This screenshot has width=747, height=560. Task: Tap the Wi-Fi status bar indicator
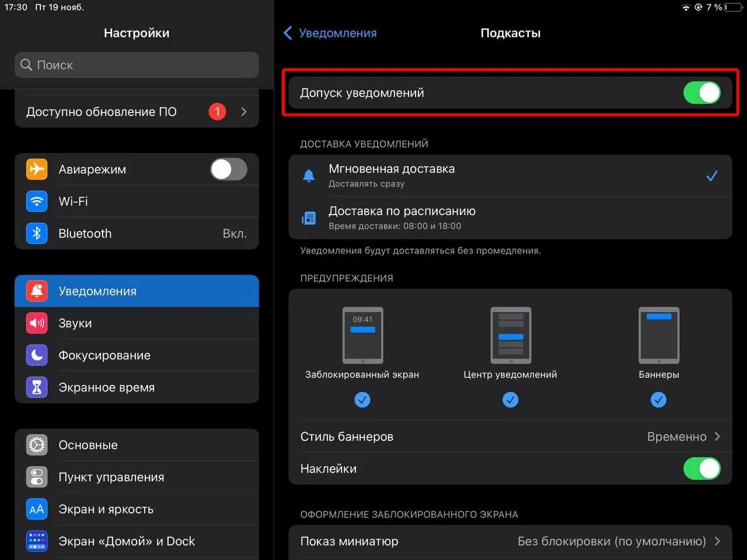pyautogui.click(x=686, y=8)
